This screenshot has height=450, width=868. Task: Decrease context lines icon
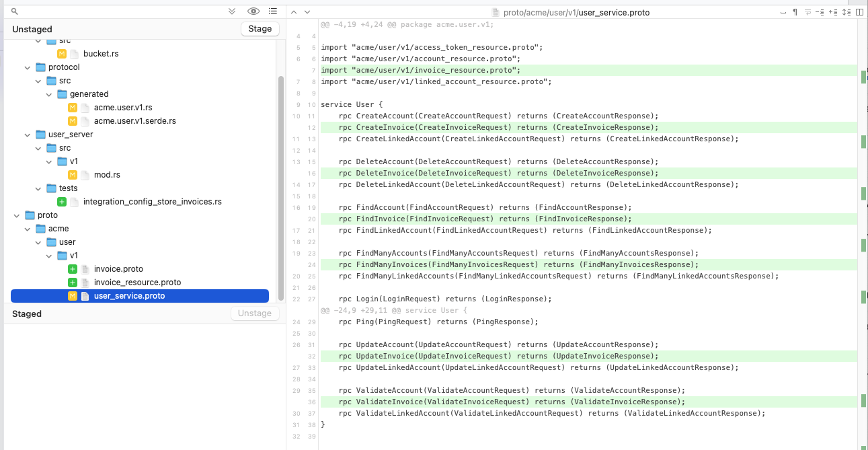pyautogui.click(x=820, y=12)
